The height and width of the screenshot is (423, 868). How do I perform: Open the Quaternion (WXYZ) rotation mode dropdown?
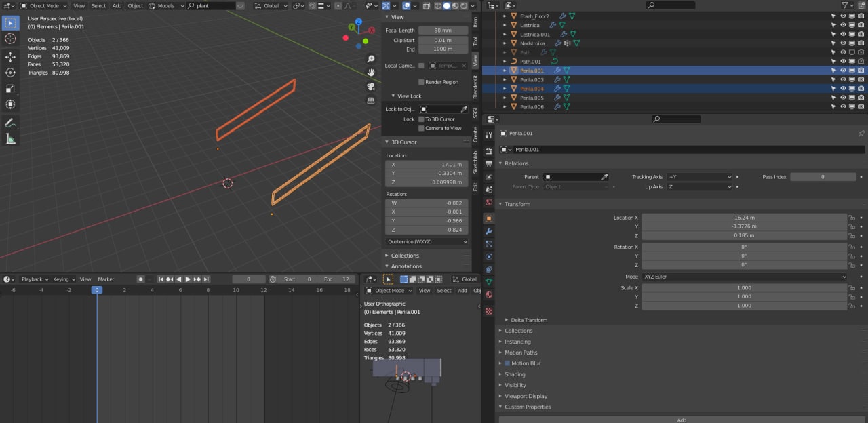[427, 241]
